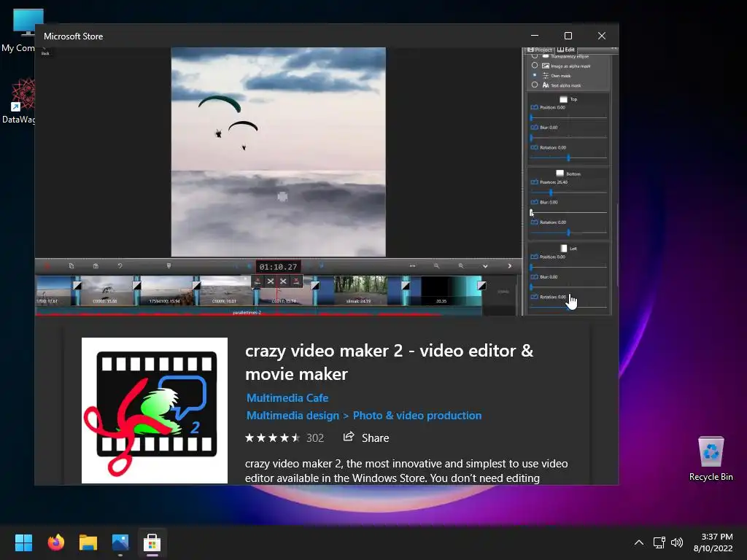Open File Explorer from the taskbar
Screen dimensions: 747x560
click(88, 542)
